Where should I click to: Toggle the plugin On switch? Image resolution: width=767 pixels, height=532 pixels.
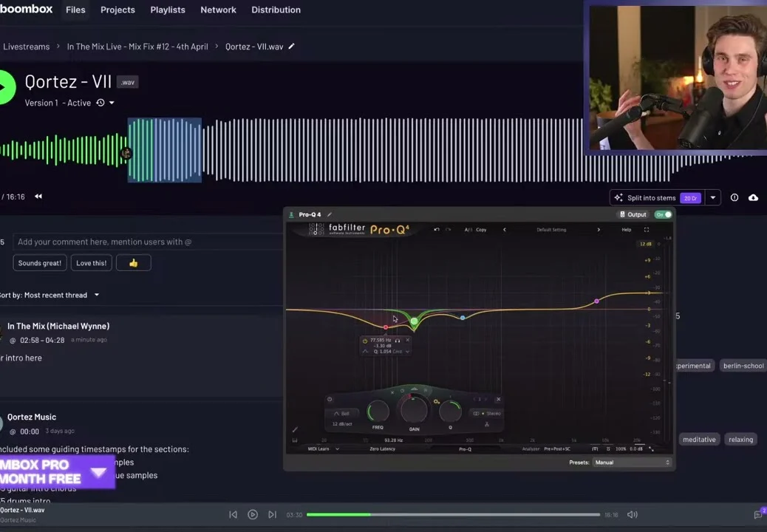(664, 214)
